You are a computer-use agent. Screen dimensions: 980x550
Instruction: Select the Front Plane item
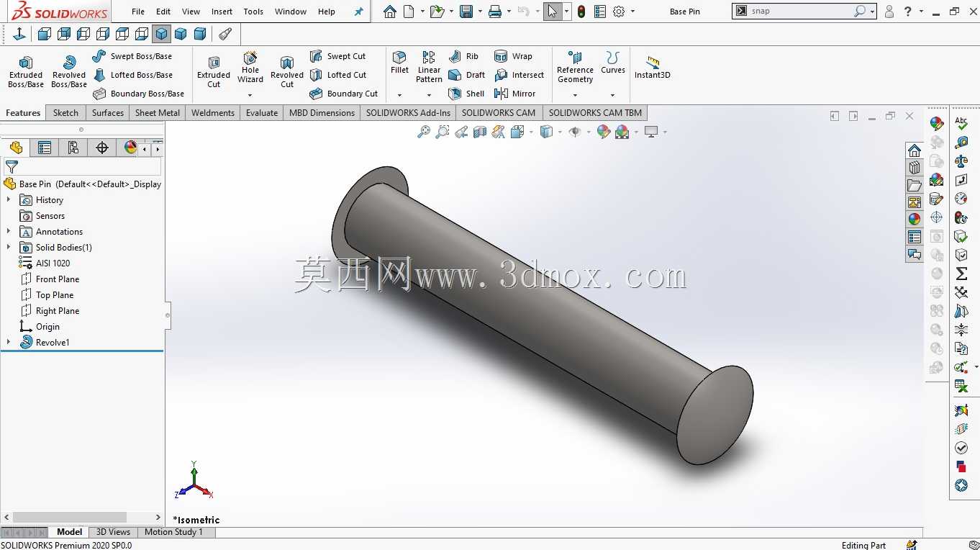(x=50, y=279)
